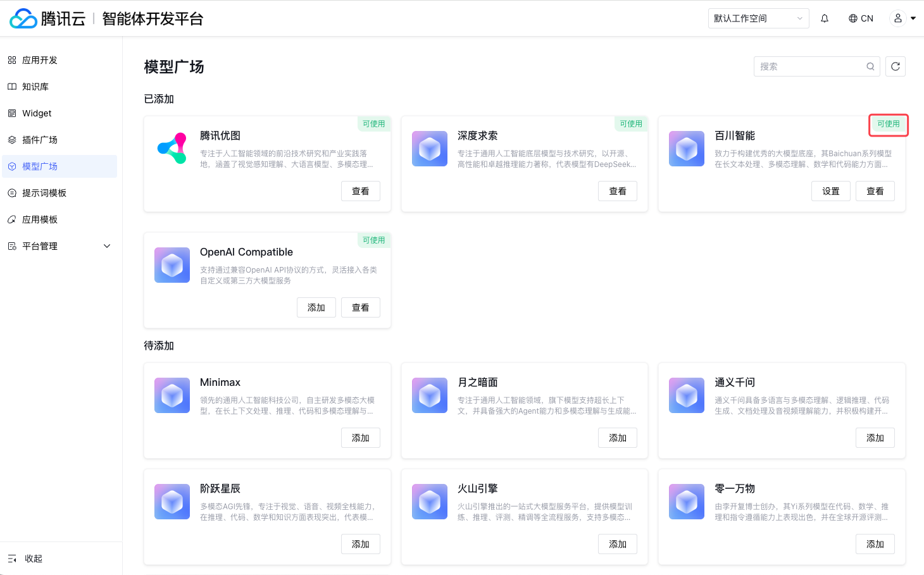This screenshot has width=924, height=575.
Task: Open 提示词模板 menu item
Action: [x=59, y=193]
